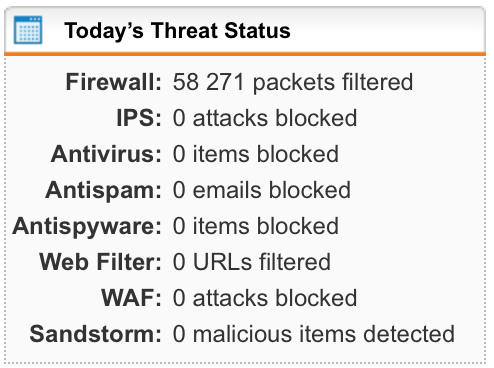Image resolution: width=494 pixels, height=368 pixels.
Task: Select the Sandstorm label
Action: (x=96, y=334)
